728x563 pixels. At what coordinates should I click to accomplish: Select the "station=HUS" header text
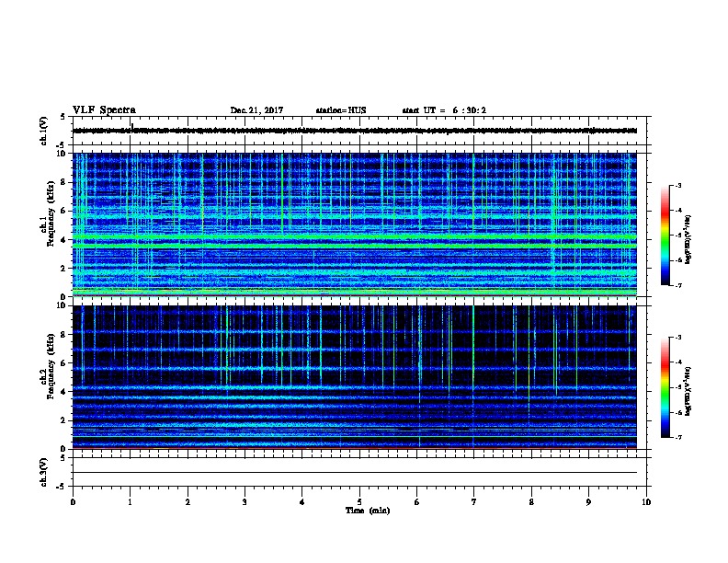341,110
